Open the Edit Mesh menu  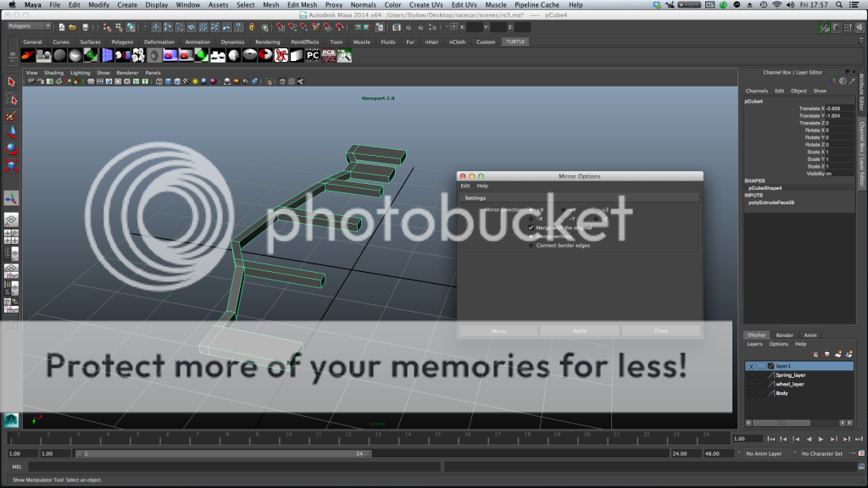(302, 5)
